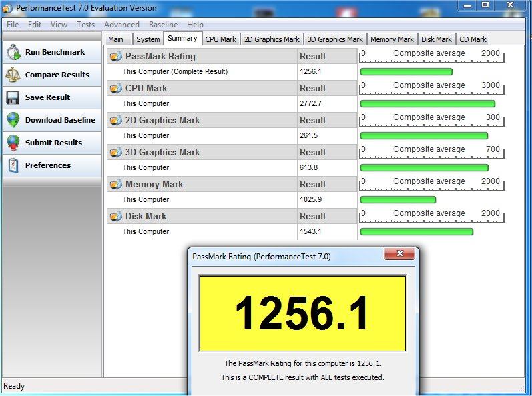The height and width of the screenshot is (396, 532).
Task: Click the Compare Results scales icon
Action: pos(13,75)
